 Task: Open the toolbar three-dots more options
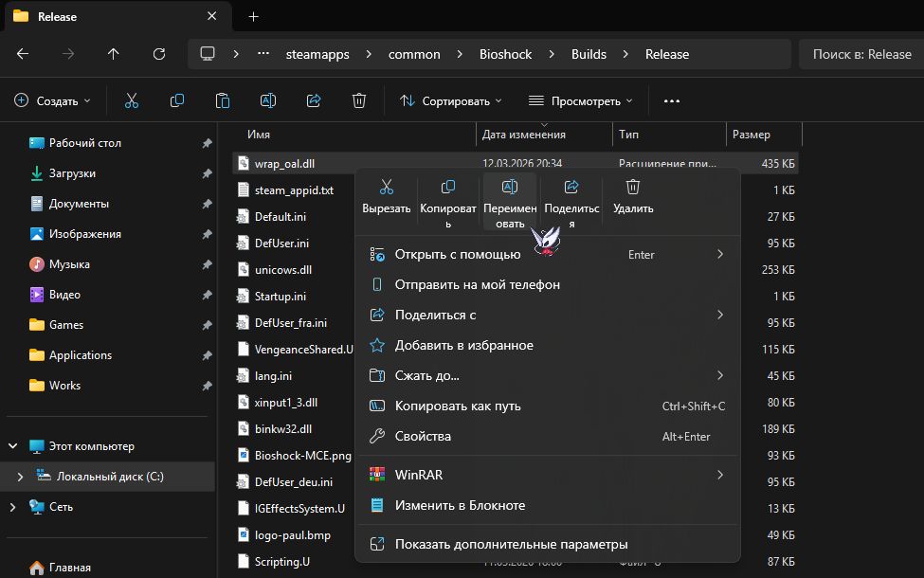[x=672, y=100]
